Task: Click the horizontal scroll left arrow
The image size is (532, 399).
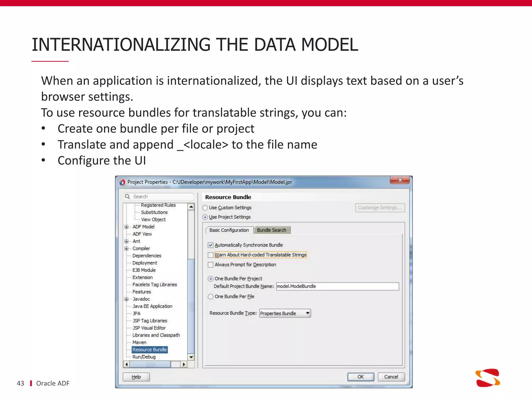Action: pyautogui.click(x=127, y=364)
